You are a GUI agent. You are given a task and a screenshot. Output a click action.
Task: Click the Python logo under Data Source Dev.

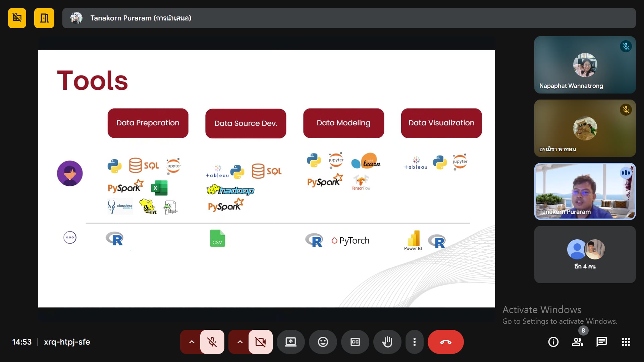[x=237, y=172]
